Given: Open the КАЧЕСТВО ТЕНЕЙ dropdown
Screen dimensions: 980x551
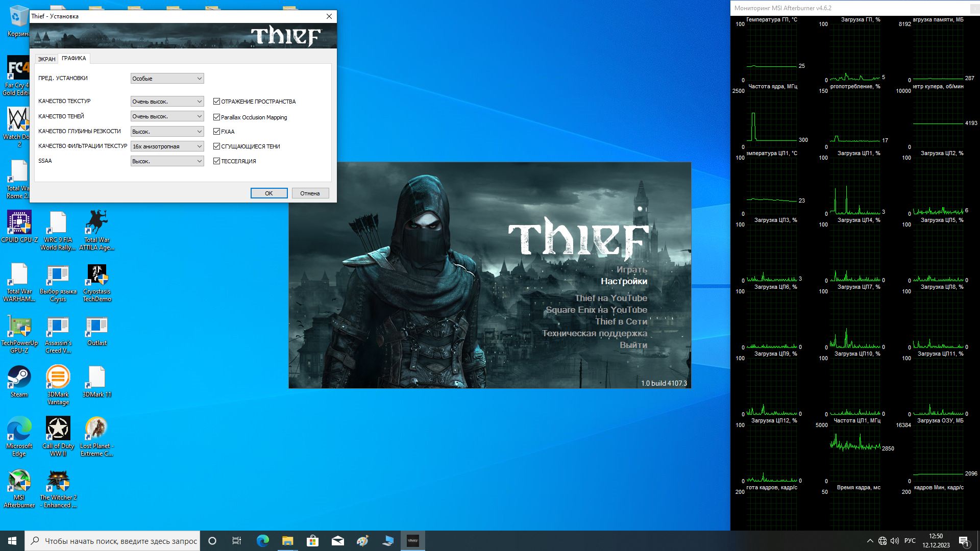Looking at the screenshot, I should 167,116.
